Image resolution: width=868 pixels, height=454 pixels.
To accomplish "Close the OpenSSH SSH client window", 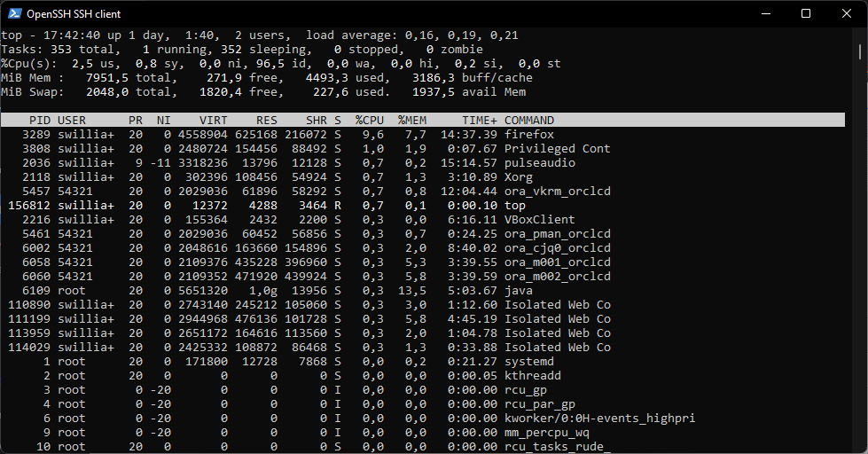I will coord(847,13).
